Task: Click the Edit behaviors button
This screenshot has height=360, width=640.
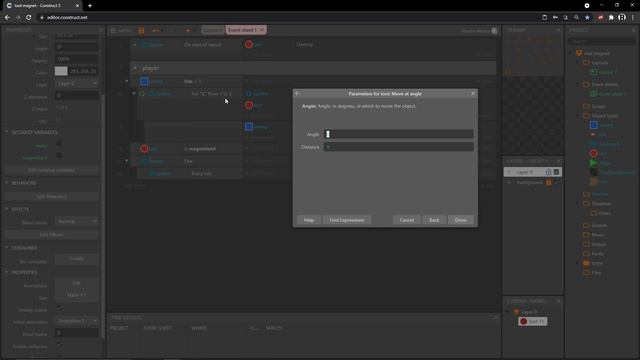Action: tap(51, 196)
